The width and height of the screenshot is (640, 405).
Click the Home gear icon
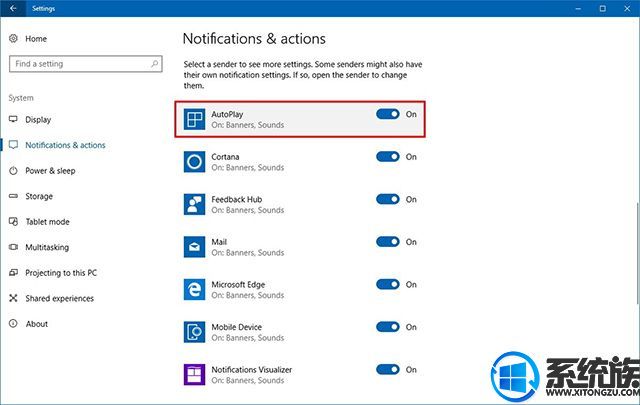point(13,38)
